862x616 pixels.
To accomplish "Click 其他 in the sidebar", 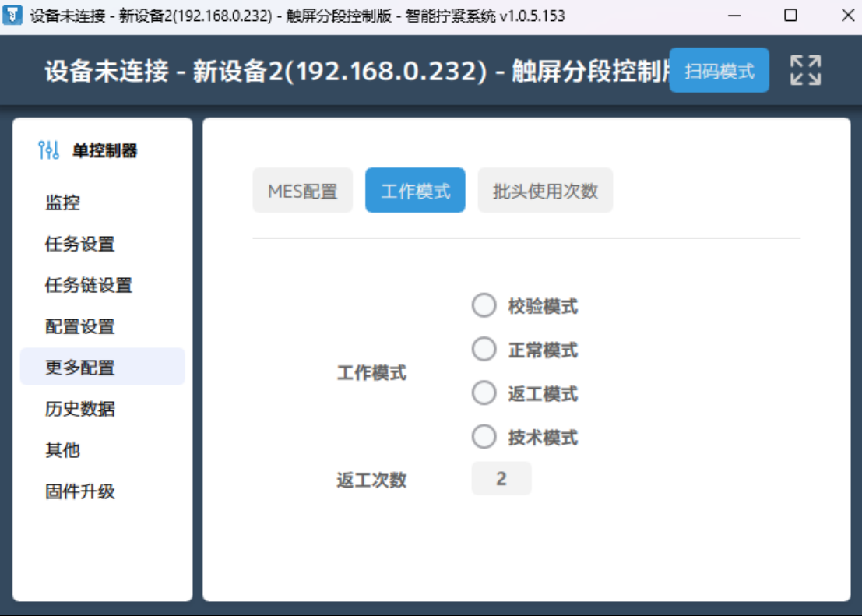I will tap(102, 450).
